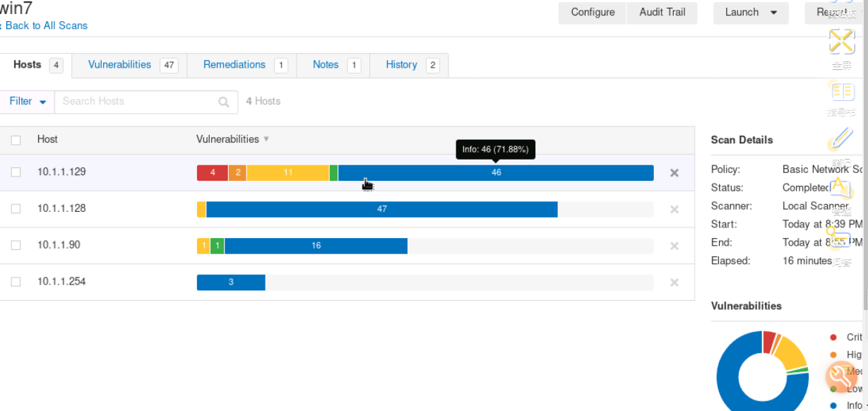The width and height of the screenshot is (868, 411).
Task: Click the Host column header
Action: click(x=47, y=139)
